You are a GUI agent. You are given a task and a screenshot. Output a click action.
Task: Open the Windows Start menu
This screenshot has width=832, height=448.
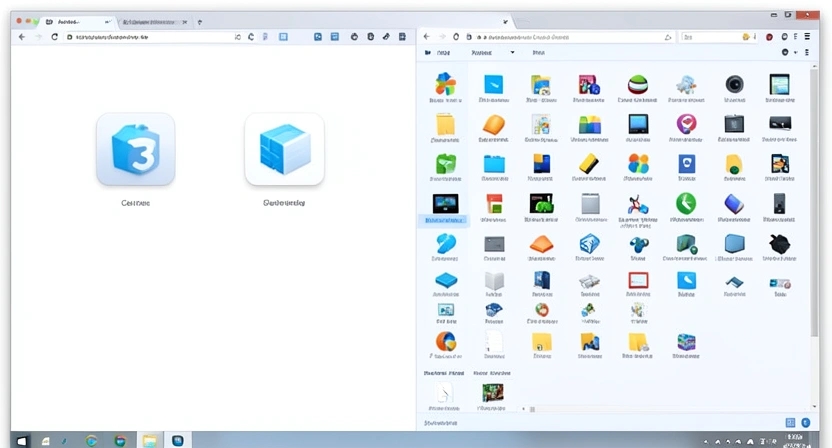coord(21,441)
